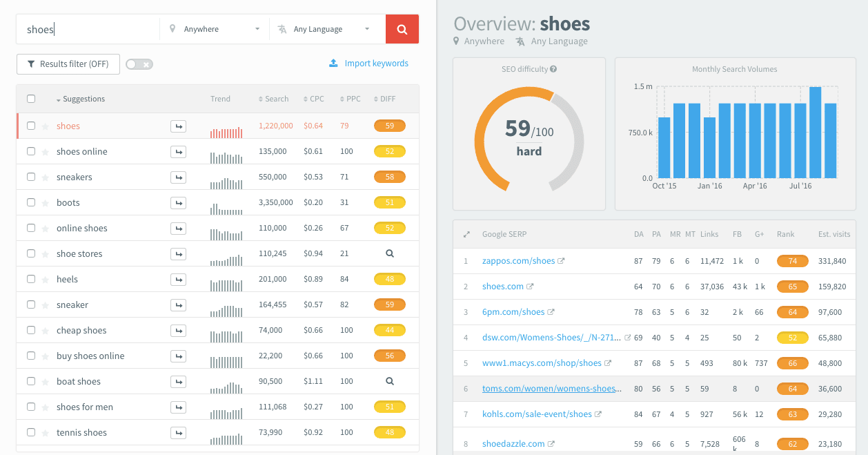Star the heels keyword
Viewport: 868px width, 455px height.
pyautogui.click(x=46, y=280)
